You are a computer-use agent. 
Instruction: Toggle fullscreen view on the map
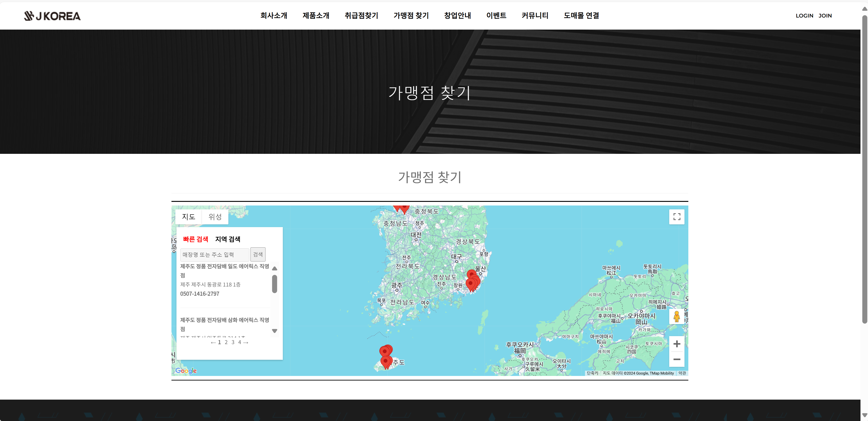coord(677,217)
